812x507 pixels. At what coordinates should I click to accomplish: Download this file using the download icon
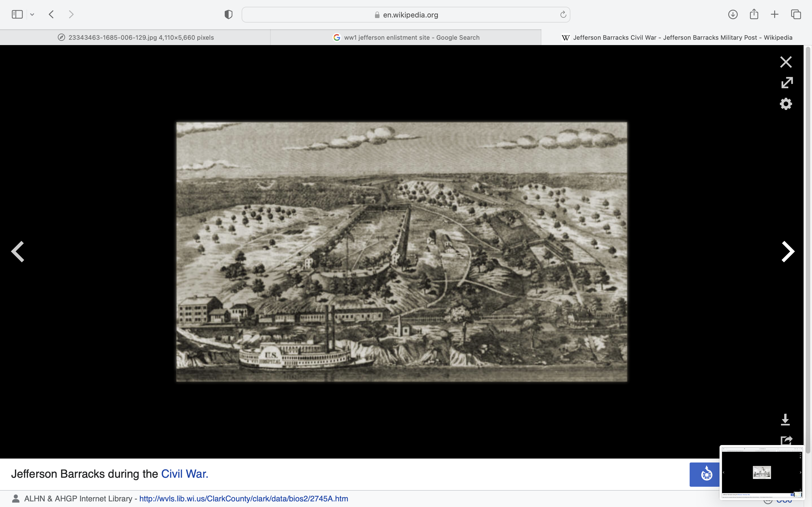[x=785, y=419]
